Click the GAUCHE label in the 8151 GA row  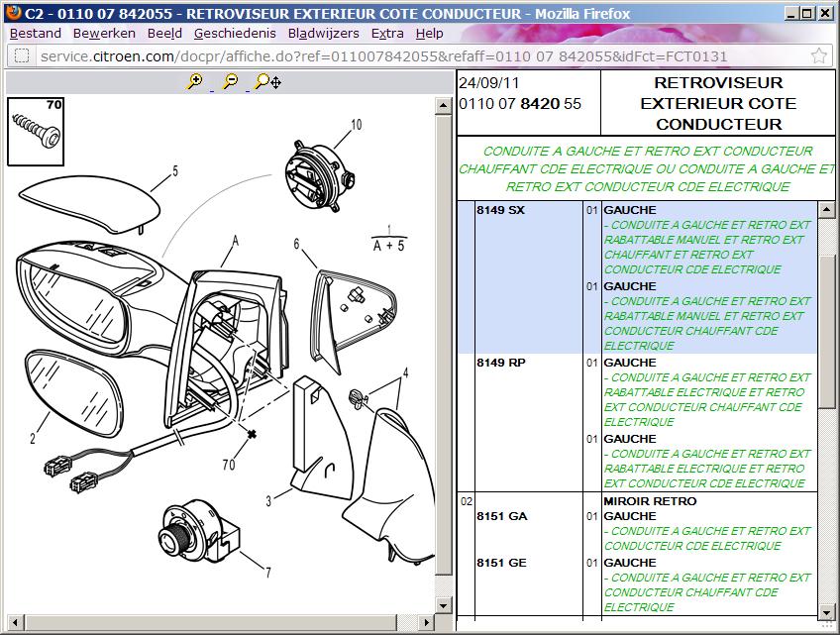[x=629, y=516]
